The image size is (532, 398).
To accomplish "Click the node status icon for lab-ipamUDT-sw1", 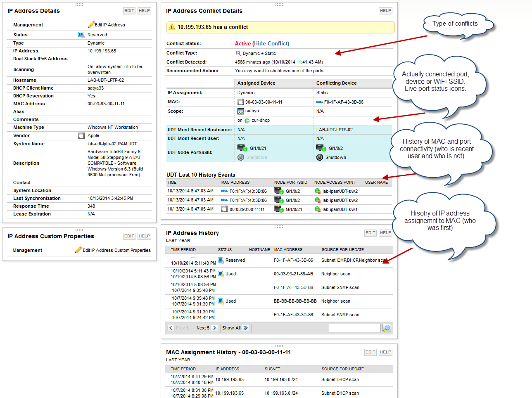I will [x=318, y=209].
